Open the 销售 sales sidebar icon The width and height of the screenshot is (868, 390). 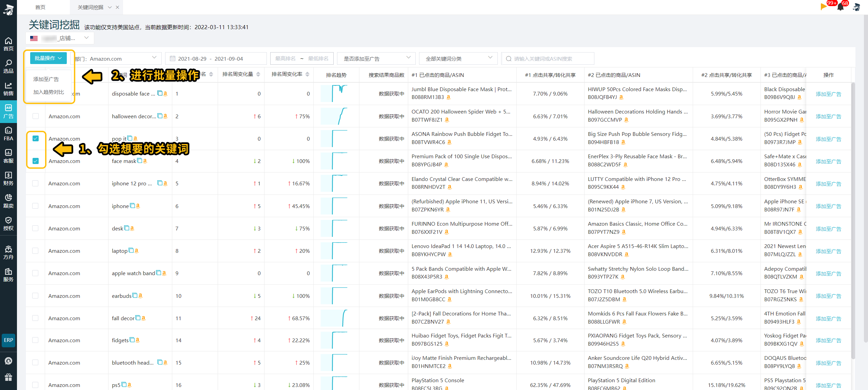point(8,89)
